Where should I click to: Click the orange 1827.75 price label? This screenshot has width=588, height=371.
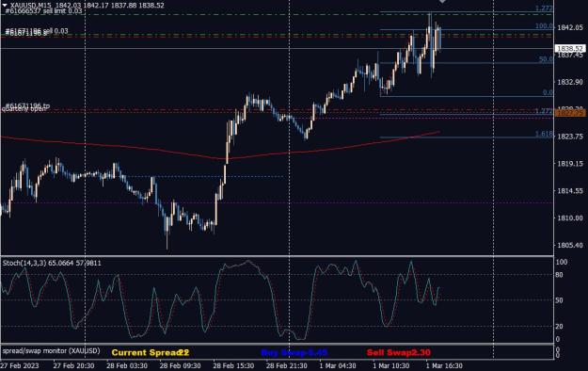570,113
